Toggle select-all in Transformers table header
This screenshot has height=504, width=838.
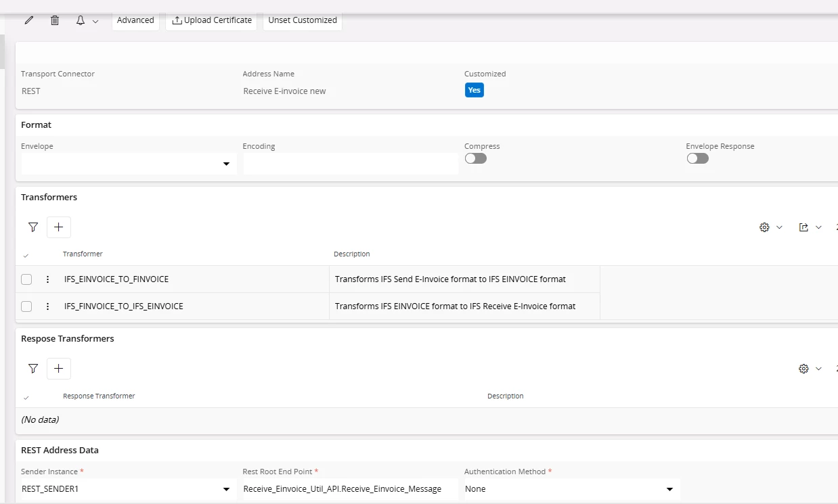[x=26, y=255]
